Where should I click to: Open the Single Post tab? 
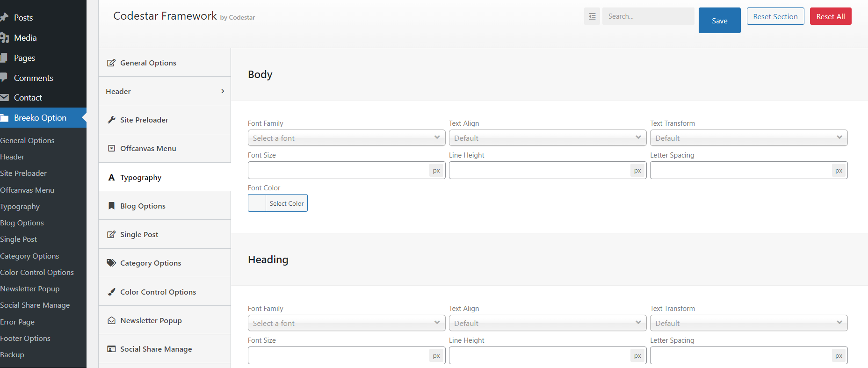tap(139, 234)
